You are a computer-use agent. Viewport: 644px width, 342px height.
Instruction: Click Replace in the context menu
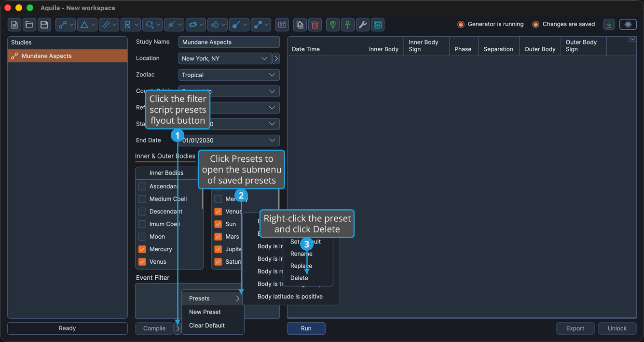(x=301, y=266)
